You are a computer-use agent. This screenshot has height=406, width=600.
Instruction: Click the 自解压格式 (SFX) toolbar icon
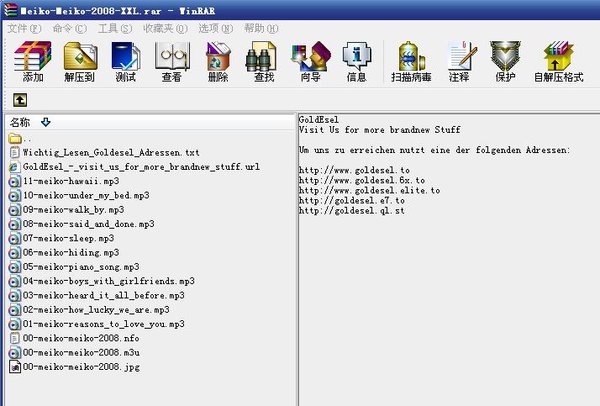point(559,56)
